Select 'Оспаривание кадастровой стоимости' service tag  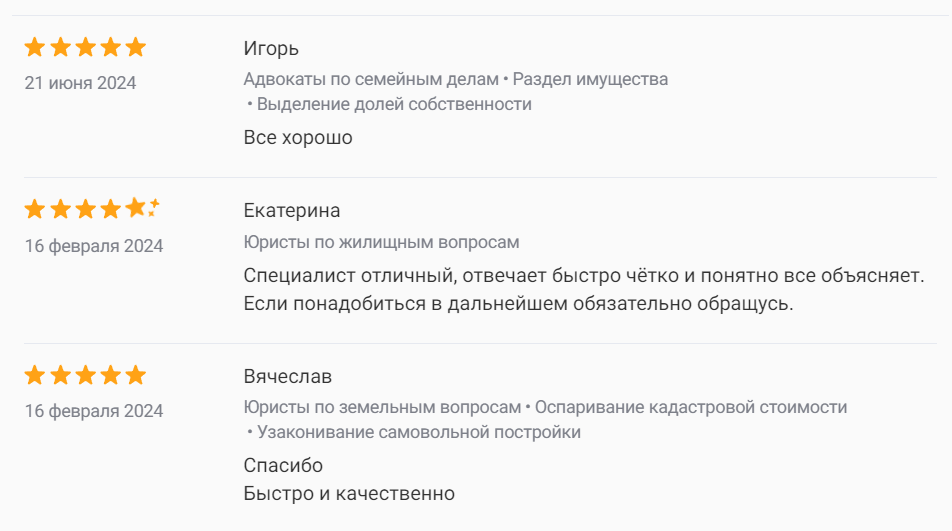pos(691,407)
